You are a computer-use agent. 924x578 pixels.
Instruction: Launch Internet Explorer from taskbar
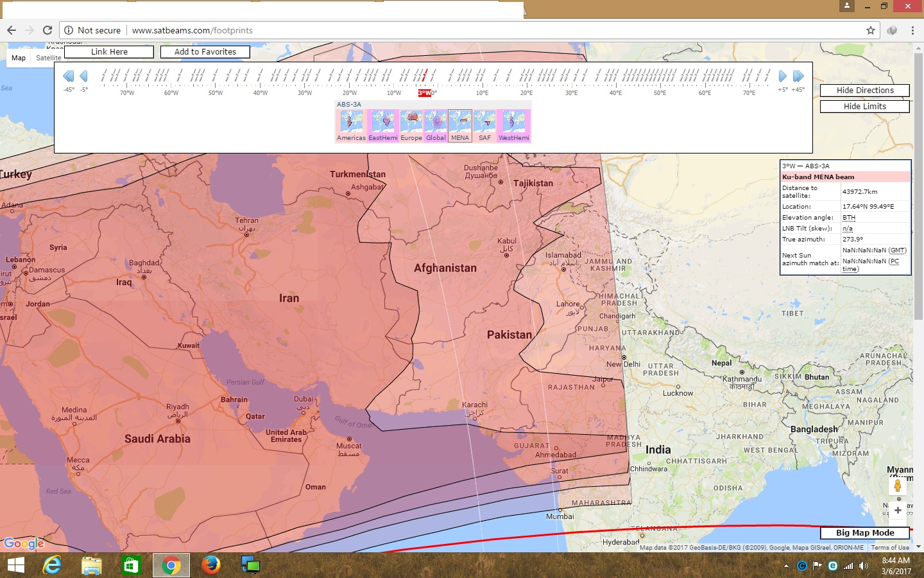pyautogui.click(x=52, y=565)
